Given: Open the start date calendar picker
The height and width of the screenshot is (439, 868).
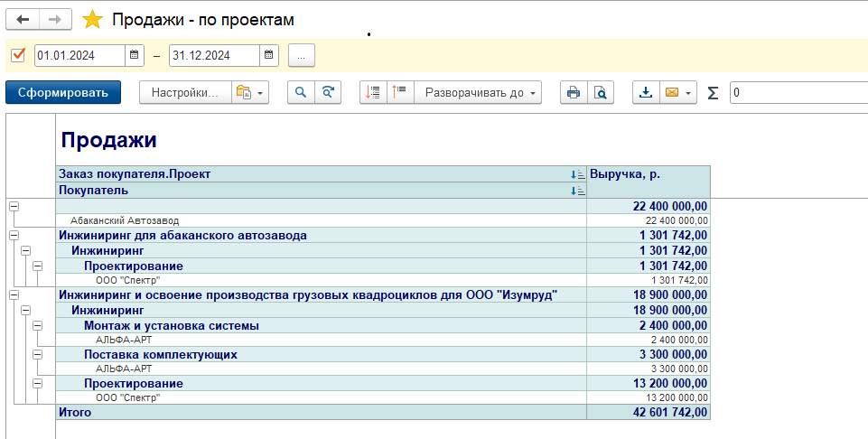Looking at the screenshot, I should [x=134, y=55].
